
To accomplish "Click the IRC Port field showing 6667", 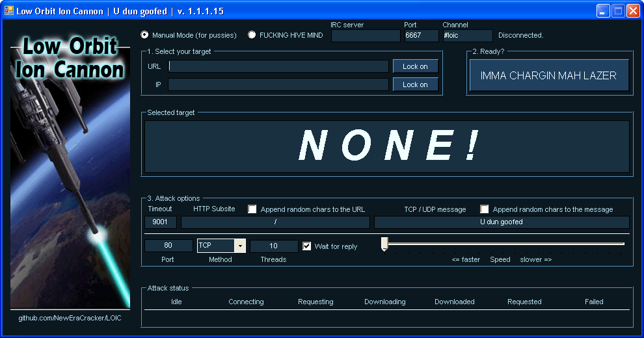I will (x=422, y=36).
